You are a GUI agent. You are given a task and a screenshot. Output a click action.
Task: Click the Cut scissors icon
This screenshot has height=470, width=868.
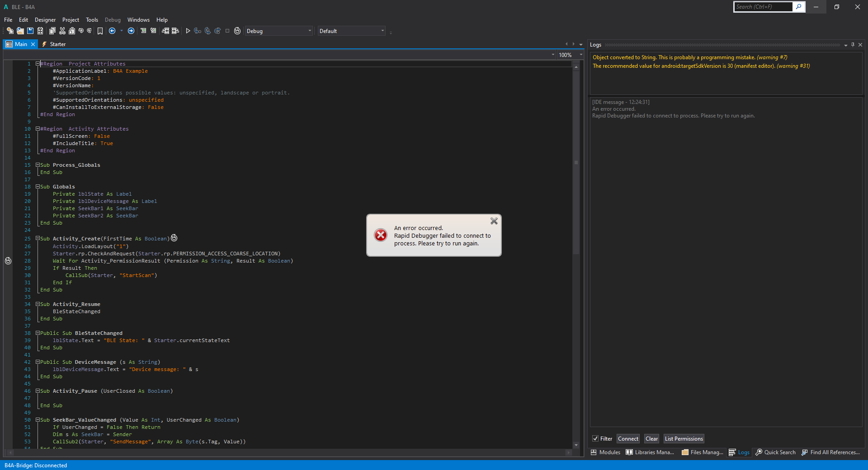coord(62,31)
